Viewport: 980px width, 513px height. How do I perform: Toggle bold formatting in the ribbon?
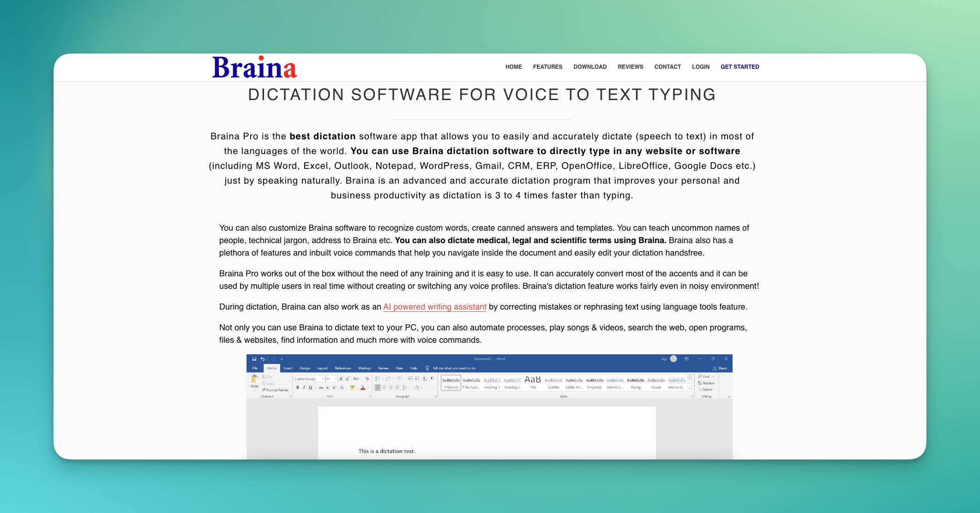pos(298,388)
